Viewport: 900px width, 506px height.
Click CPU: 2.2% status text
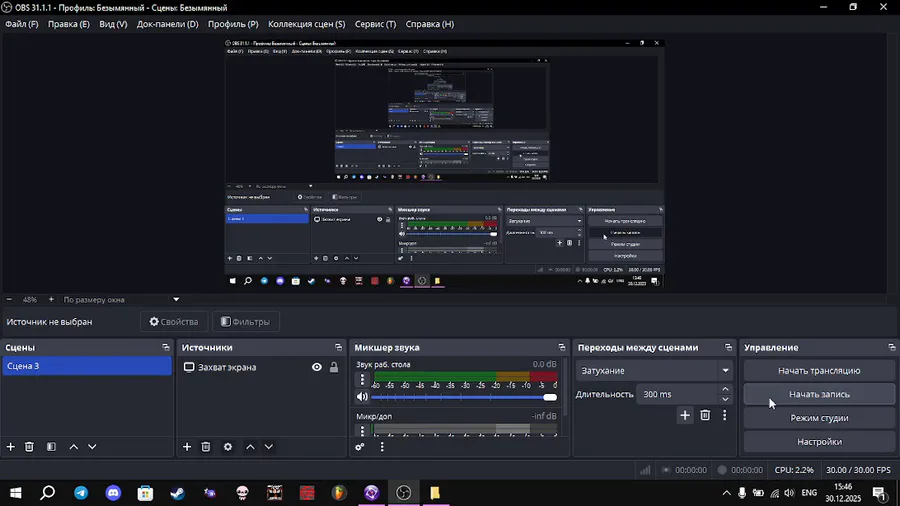pyautogui.click(x=794, y=470)
